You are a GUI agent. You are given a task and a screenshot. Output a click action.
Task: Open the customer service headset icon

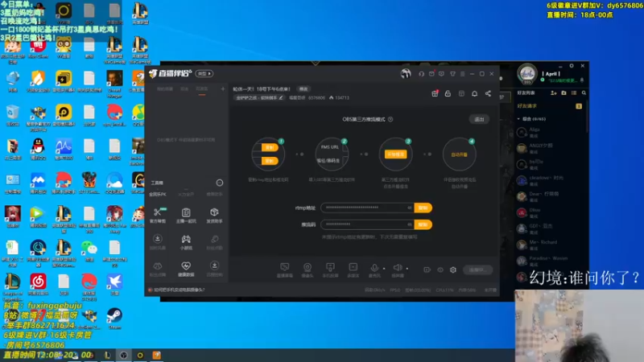coord(421,74)
